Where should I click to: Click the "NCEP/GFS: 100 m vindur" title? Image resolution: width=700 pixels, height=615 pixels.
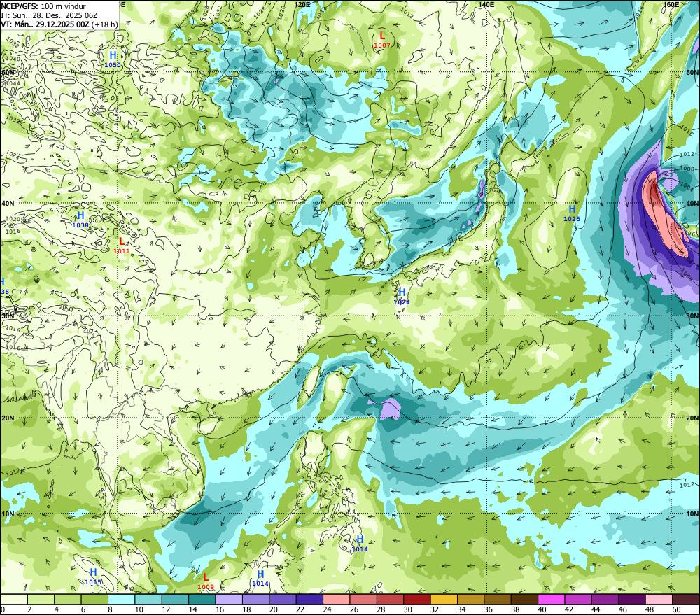pos(43,6)
